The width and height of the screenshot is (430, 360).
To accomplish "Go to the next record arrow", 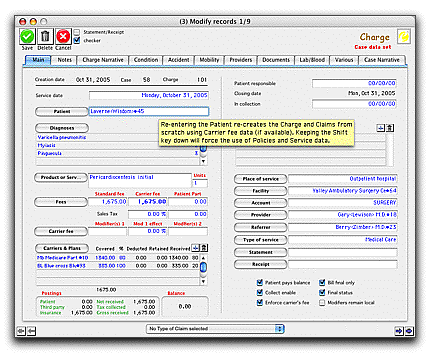I will 399,331.
